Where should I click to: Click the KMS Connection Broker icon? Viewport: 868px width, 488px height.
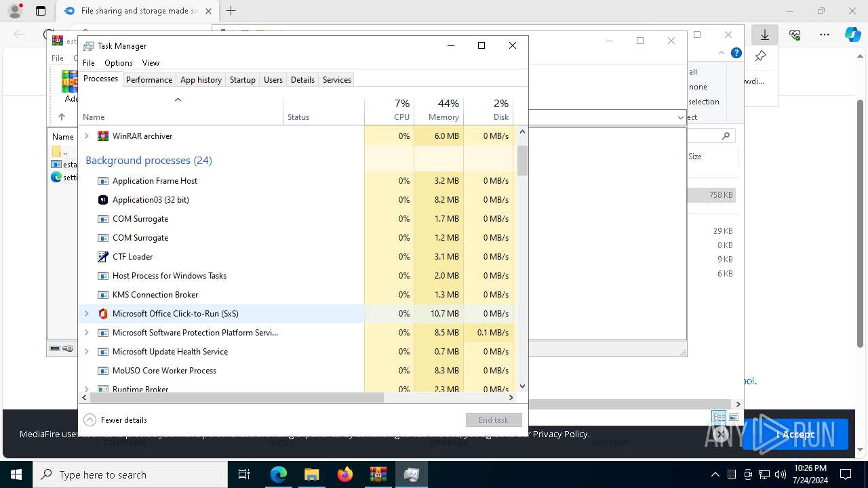[x=103, y=295]
